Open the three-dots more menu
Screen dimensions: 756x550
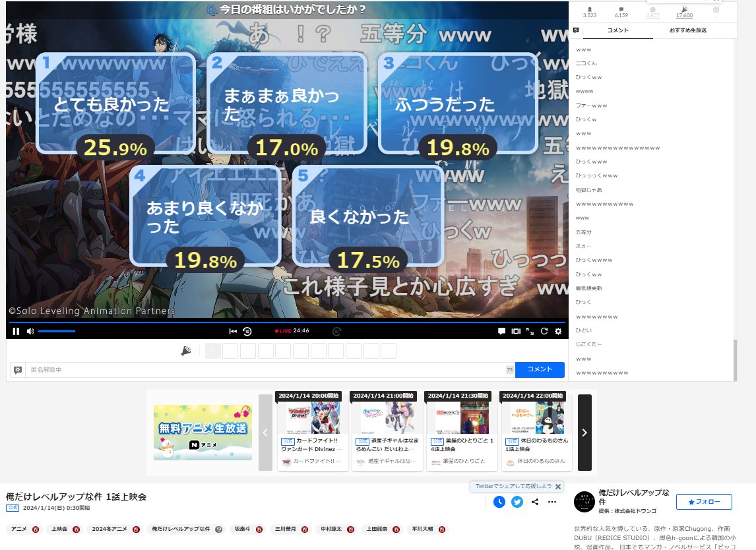point(552,502)
